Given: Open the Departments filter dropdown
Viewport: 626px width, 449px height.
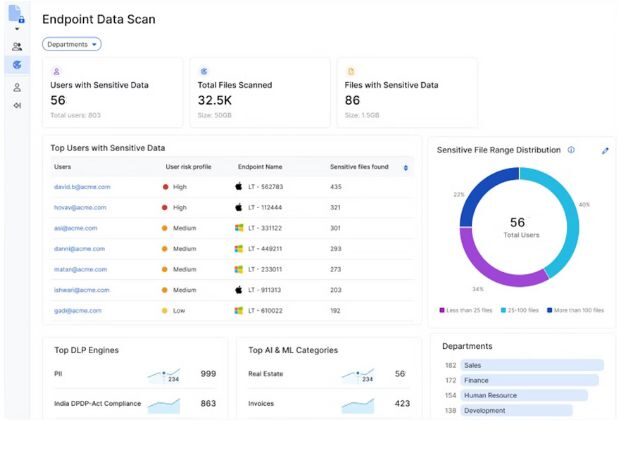Looking at the screenshot, I should click(x=72, y=44).
